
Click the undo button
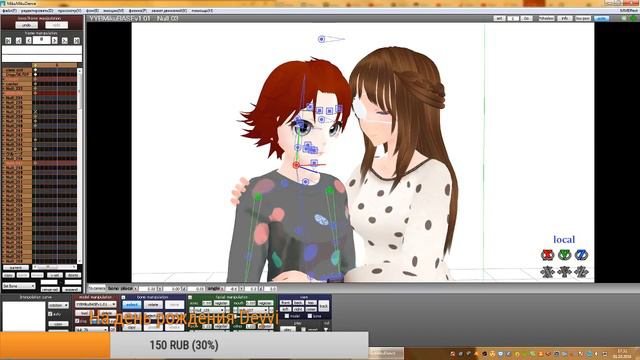tap(27, 25)
